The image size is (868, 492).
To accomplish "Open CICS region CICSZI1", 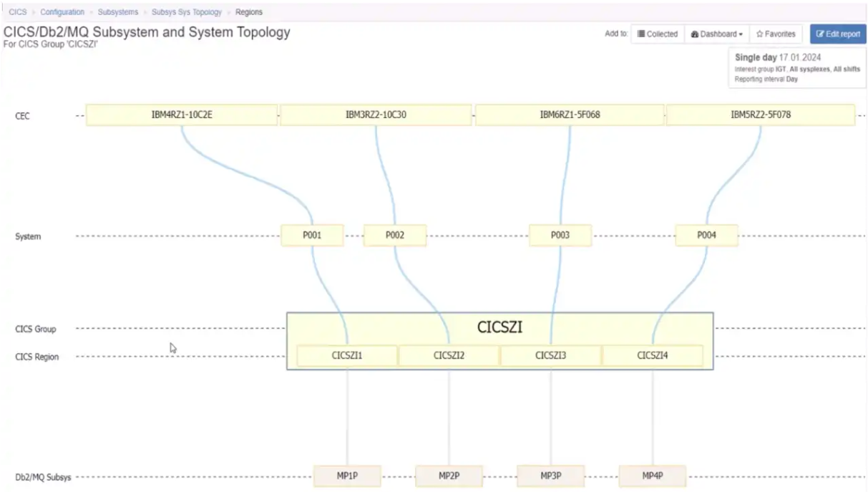I will [x=347, y=355].
